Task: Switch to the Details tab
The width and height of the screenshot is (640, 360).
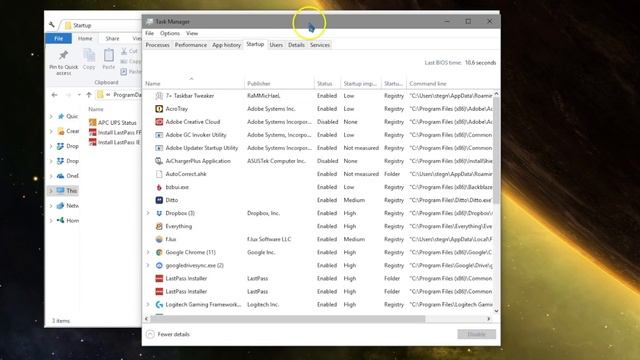Action: 296,45
